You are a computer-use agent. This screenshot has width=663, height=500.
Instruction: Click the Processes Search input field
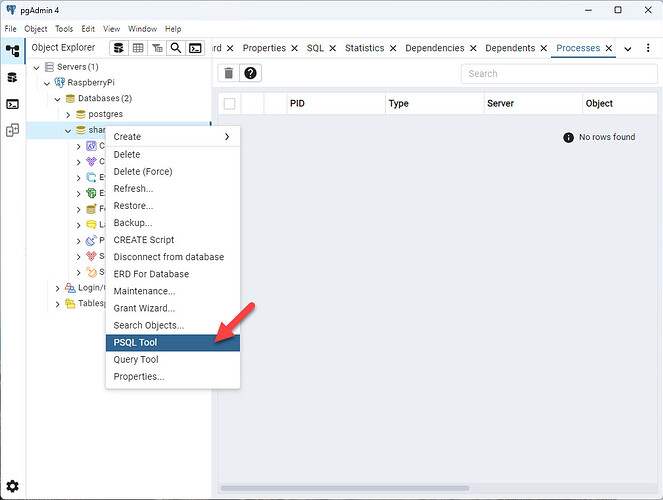[559, 74]
